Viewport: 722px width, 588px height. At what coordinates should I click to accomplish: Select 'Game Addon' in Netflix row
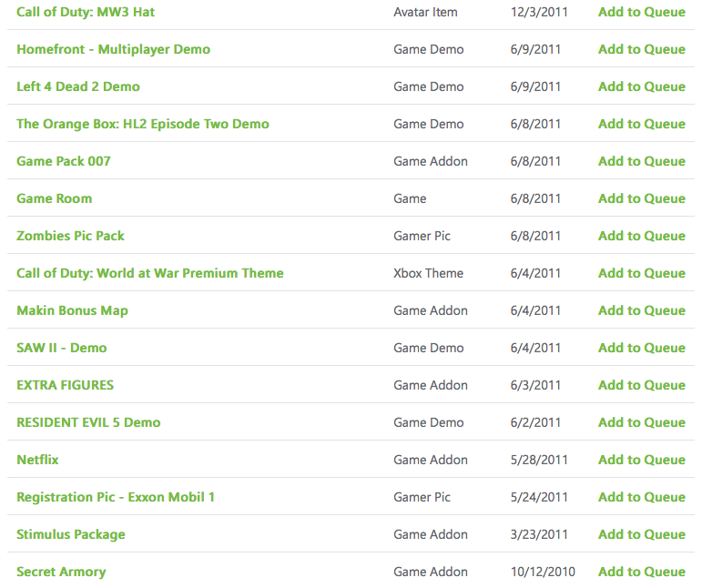click(x=431, y=460)
